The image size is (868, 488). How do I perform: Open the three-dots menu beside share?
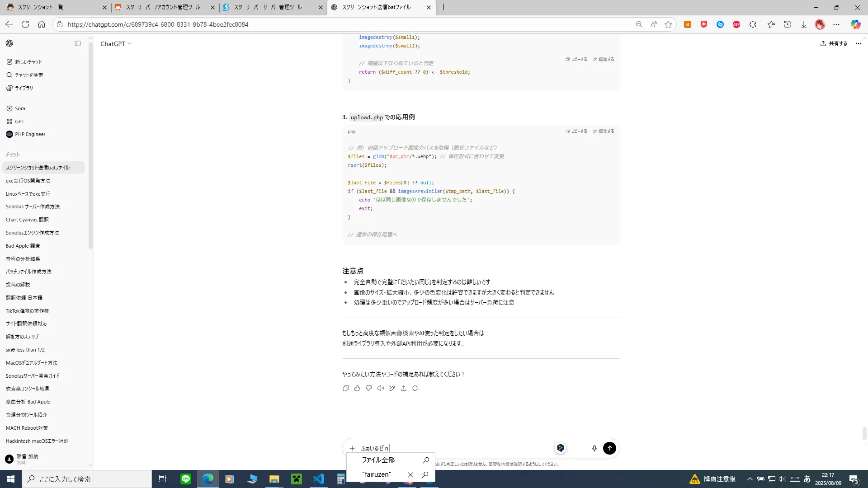tap(859, 43)
